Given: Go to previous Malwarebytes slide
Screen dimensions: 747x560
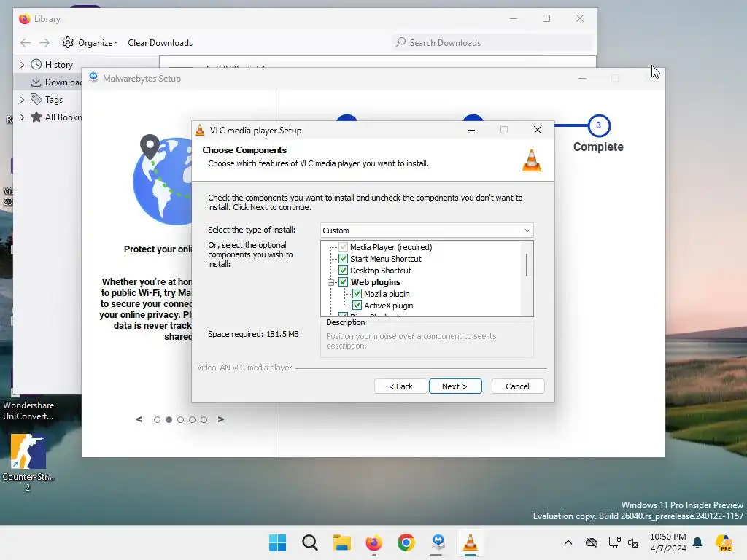Looking at the screenshot, I should point(139,419).
